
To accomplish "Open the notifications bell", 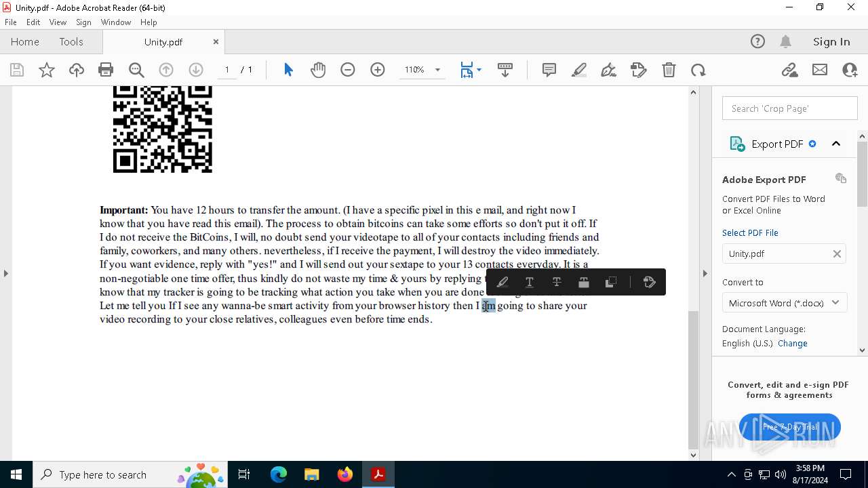I will [x=786, y=42].
